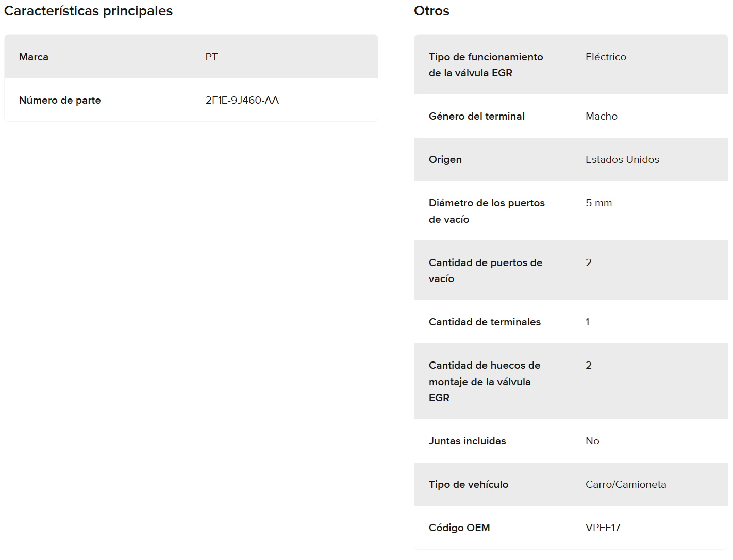Viewport: 733px width, 560px height.
Task: Click the 'Carro/Camioneta' vehicle type value
Action: pos(626,484)
